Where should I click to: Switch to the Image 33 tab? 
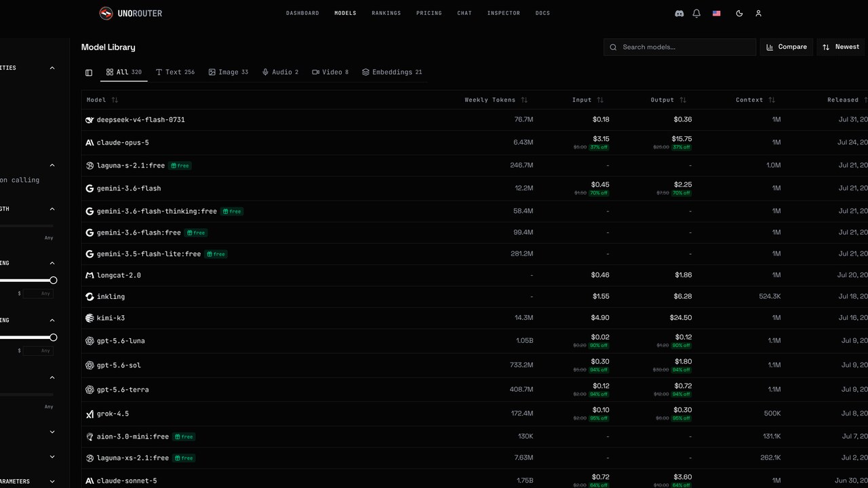[229, 72]
